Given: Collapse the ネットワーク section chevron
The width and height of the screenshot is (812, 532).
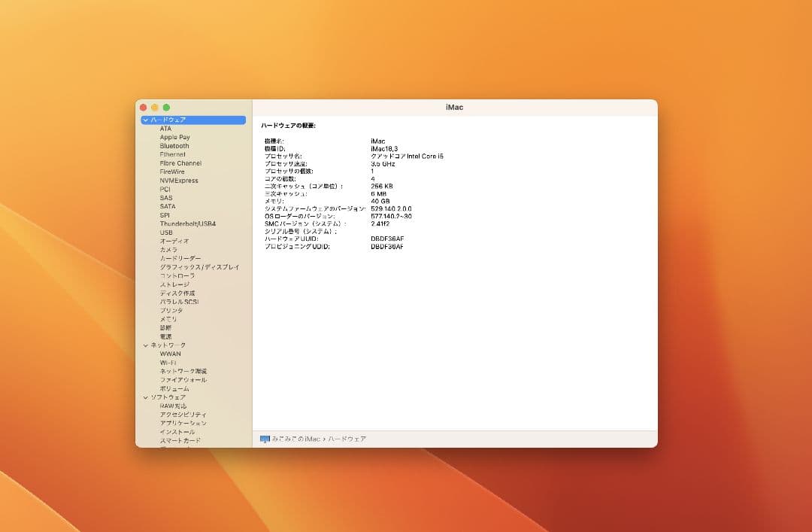Looking at the screenshot, I should point(145,345).
